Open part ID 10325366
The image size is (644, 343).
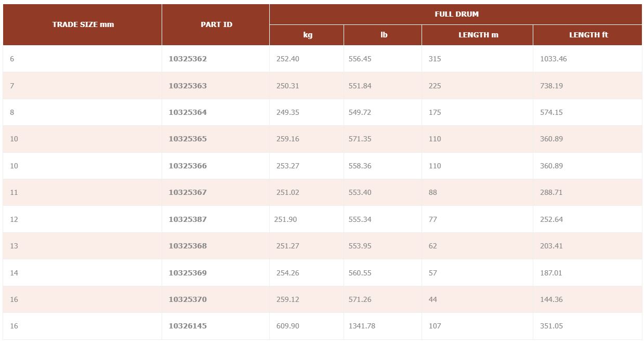[188, 166]
